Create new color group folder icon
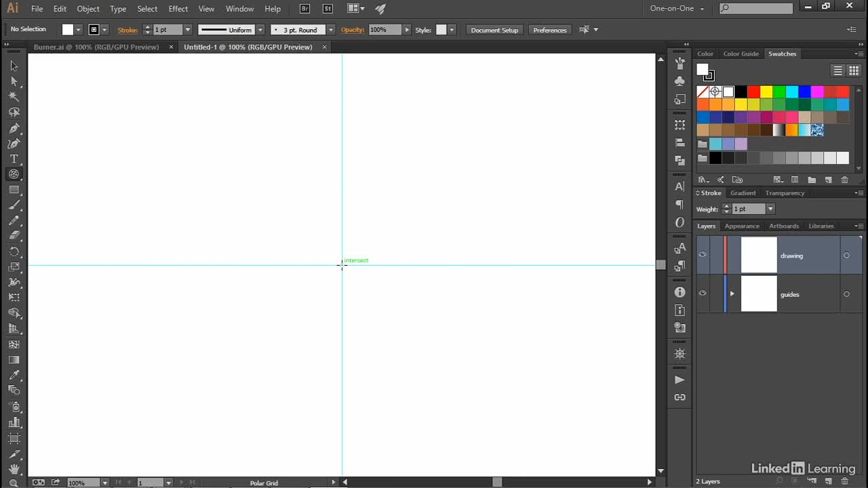This screenshot has width=868, height=488. [812, 180]
